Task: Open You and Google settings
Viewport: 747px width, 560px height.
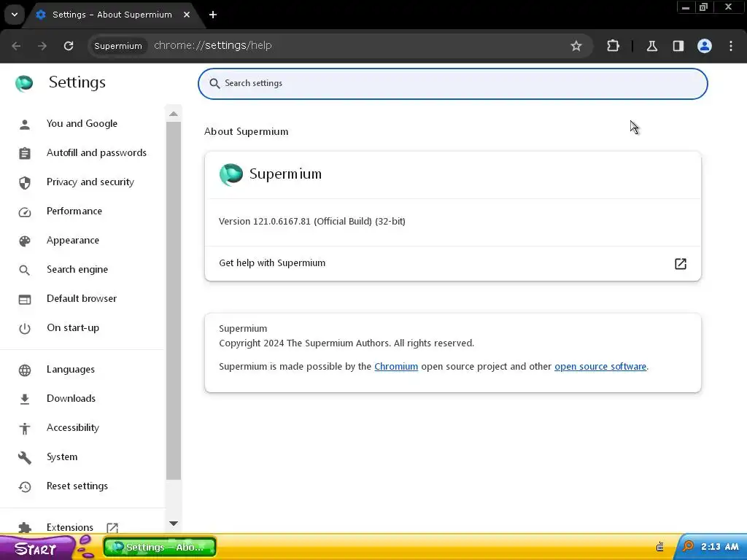Action: [x=82, y=124]
